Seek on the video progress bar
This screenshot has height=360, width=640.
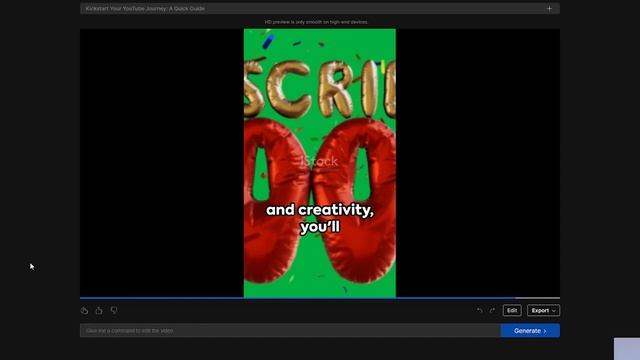coord(320,298)
